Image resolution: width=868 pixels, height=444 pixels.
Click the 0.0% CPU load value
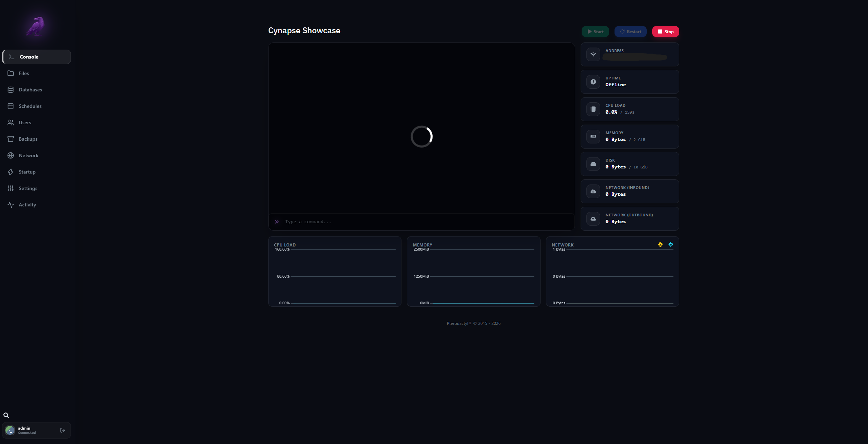pyautogui.click(x=611, y=112)
